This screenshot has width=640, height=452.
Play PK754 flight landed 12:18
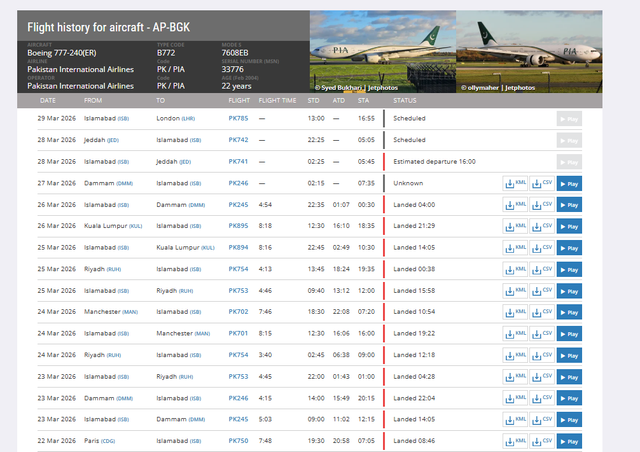pyautogui.click(x=569, y=356)
